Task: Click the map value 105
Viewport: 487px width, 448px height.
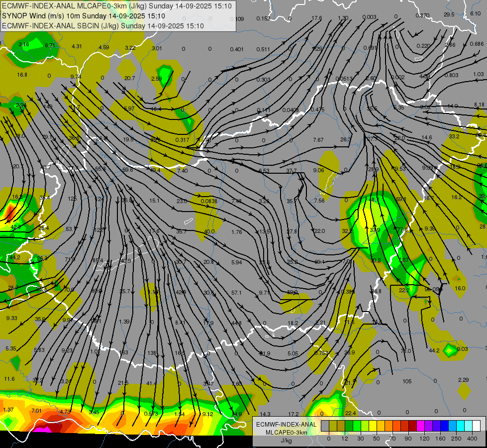Action: [407, 381]
